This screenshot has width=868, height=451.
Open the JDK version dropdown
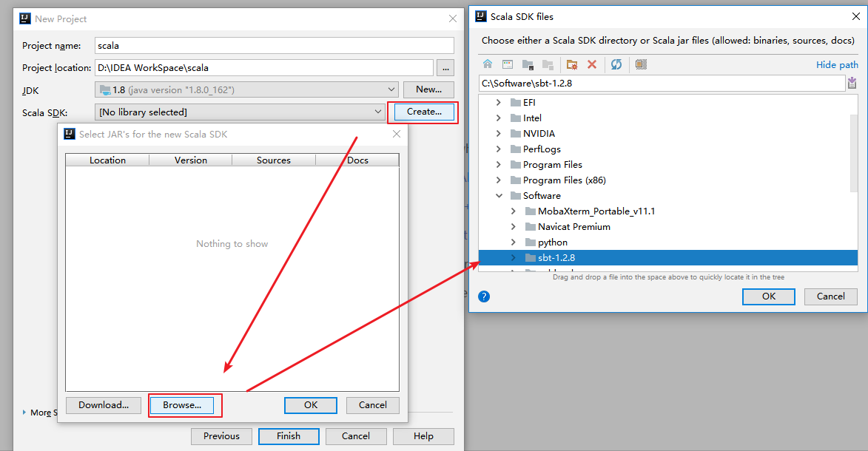(x=391, y=89)
